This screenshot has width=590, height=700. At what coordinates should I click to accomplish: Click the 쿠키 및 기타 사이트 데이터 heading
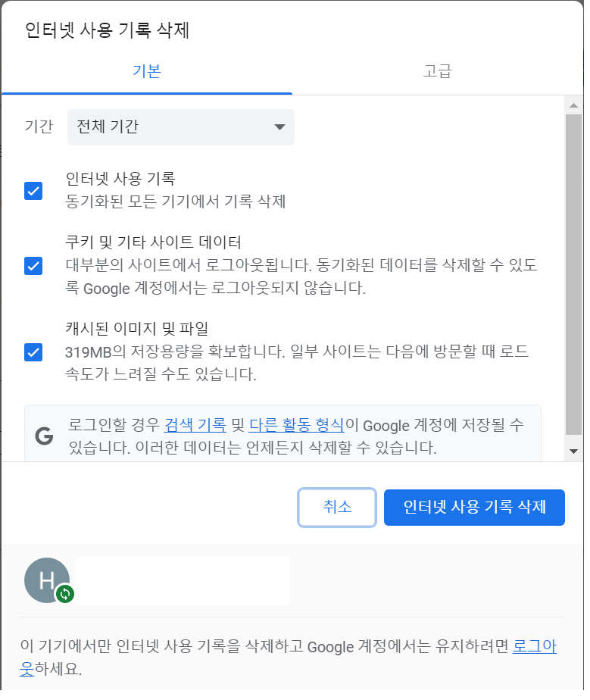pyautogui.click(x=153, y=242)
